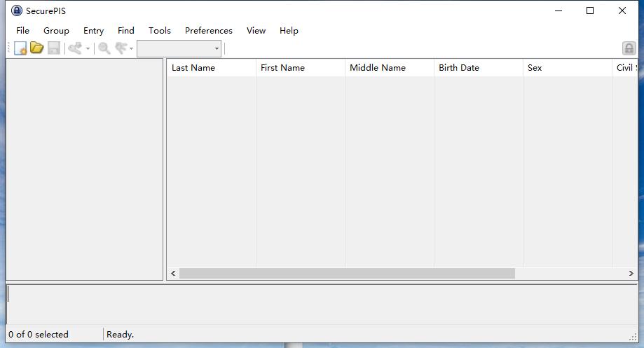The image size is (644, 348).
Task: Click the SecurePIS title bar app icon
Action: [17, 11]
